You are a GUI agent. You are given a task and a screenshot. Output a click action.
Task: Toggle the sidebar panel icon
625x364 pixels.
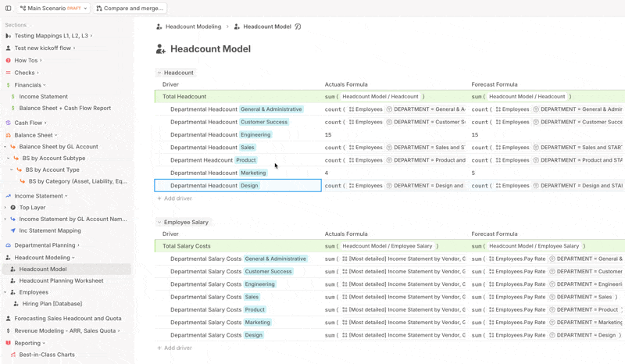point(8,8)
